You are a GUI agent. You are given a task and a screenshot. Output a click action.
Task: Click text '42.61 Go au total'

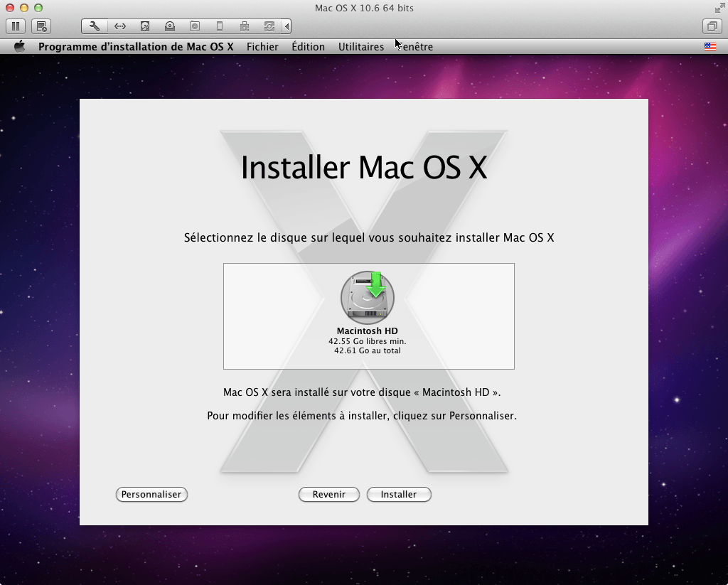368,350
